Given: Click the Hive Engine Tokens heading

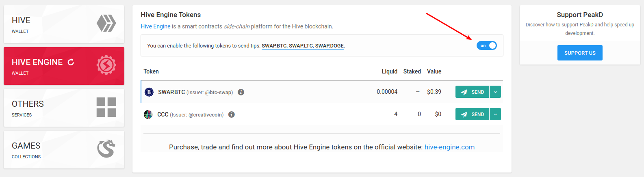Looking at the screenshot, I should (171, 15).
